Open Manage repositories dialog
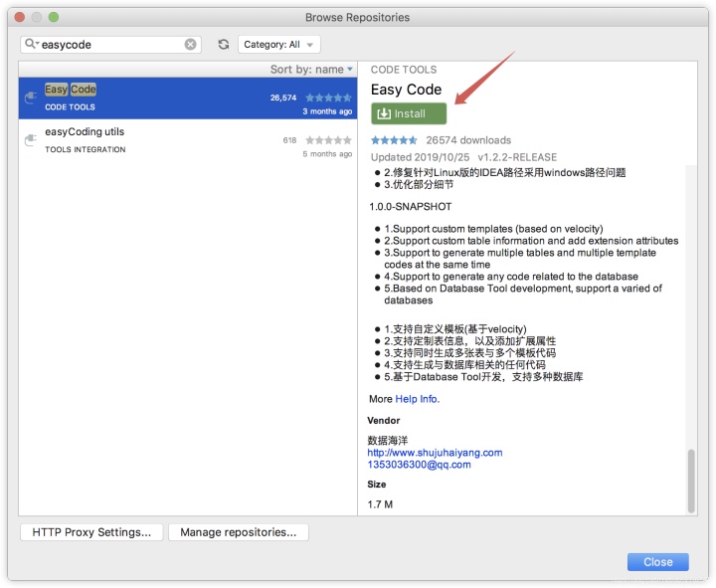This screenshot has width=716, height=588. 239,532
